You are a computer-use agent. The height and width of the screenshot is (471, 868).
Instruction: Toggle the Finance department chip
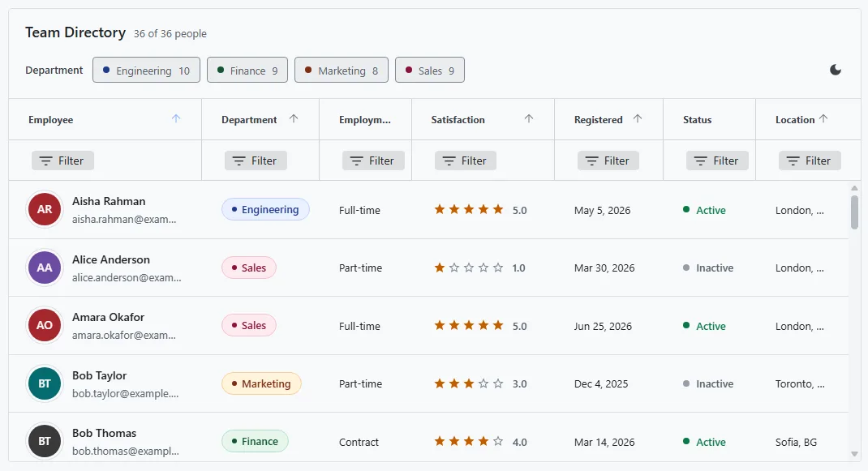point(247,71)
